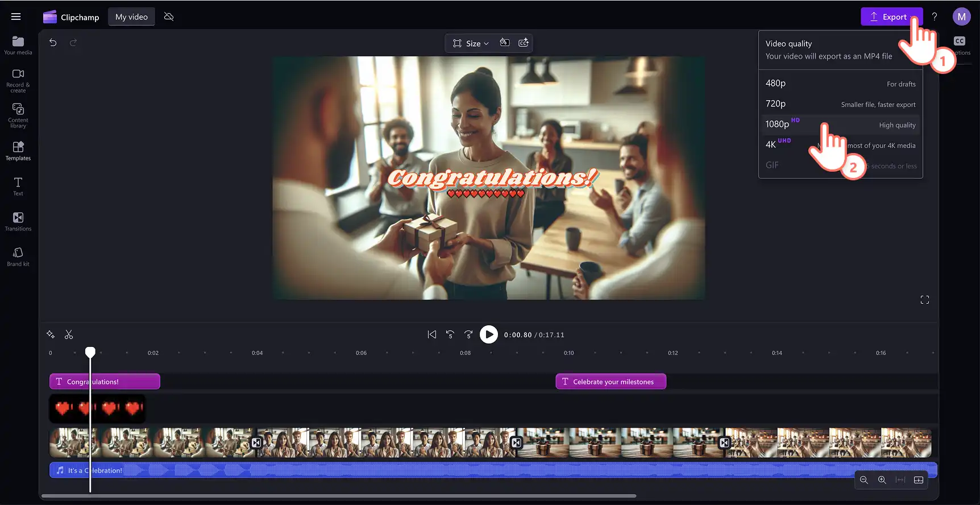The width and height of the screenshot is (980, 505).
Task: Expand the Size dropdown
Action: (471, 43)
